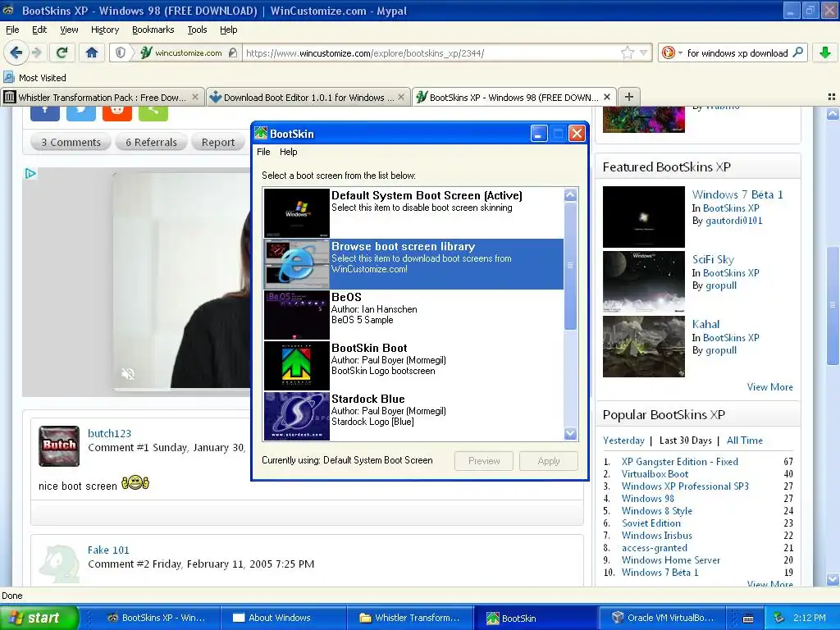Reload the page with the refresh icon
Screen dimensions: 840x630
(62, 52)
